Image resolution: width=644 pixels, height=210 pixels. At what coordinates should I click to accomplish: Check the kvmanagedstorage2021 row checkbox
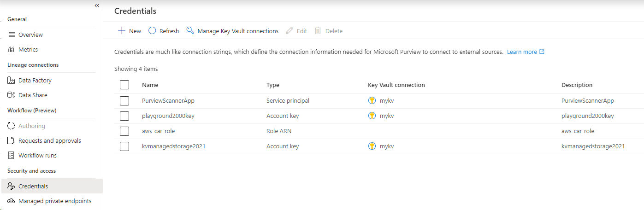tap(124, 146)
